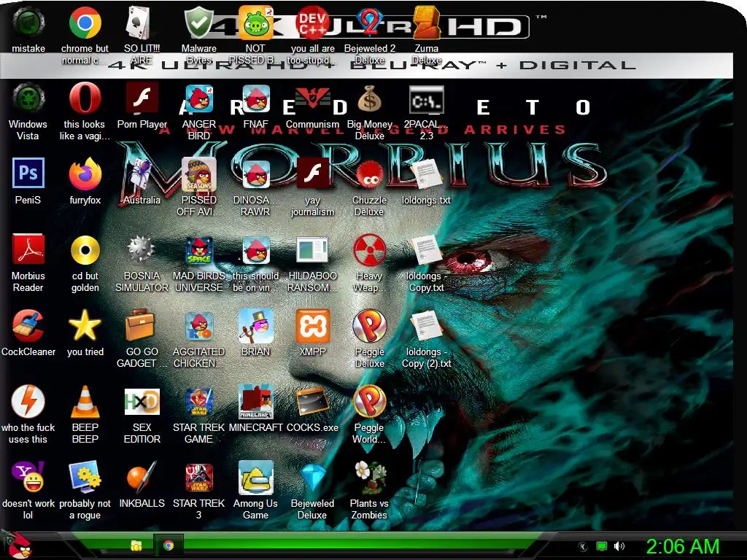Open 'Morbius Reader' Adobe Reader icon
Viewport: 747px width, 560px height.
coord(28,250)
